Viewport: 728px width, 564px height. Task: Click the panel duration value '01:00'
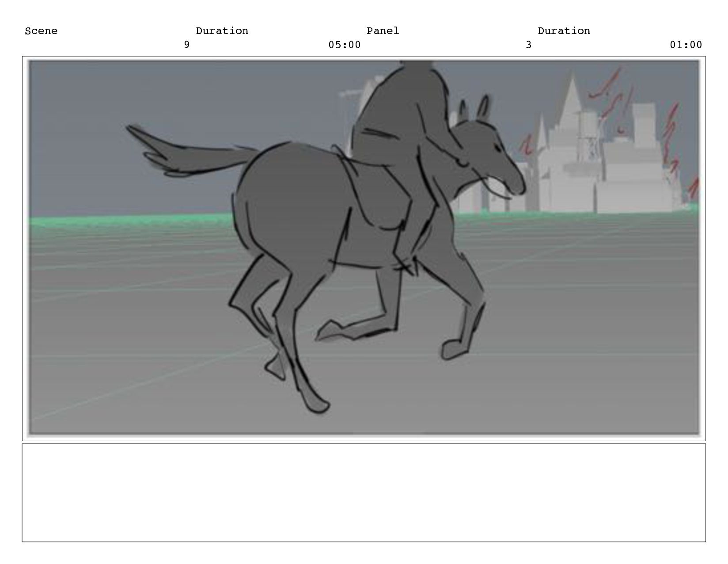[686, 45]
